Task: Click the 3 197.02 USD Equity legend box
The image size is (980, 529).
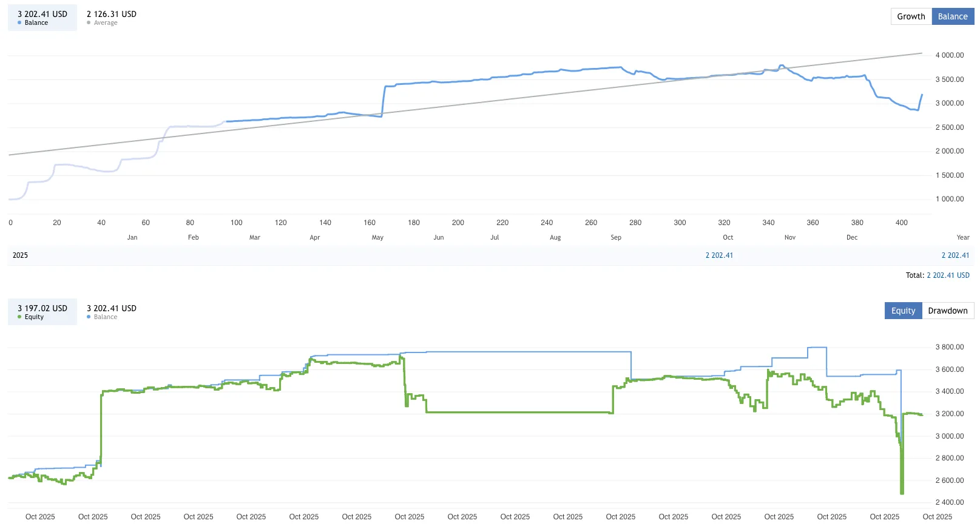Action: [42, 311]
